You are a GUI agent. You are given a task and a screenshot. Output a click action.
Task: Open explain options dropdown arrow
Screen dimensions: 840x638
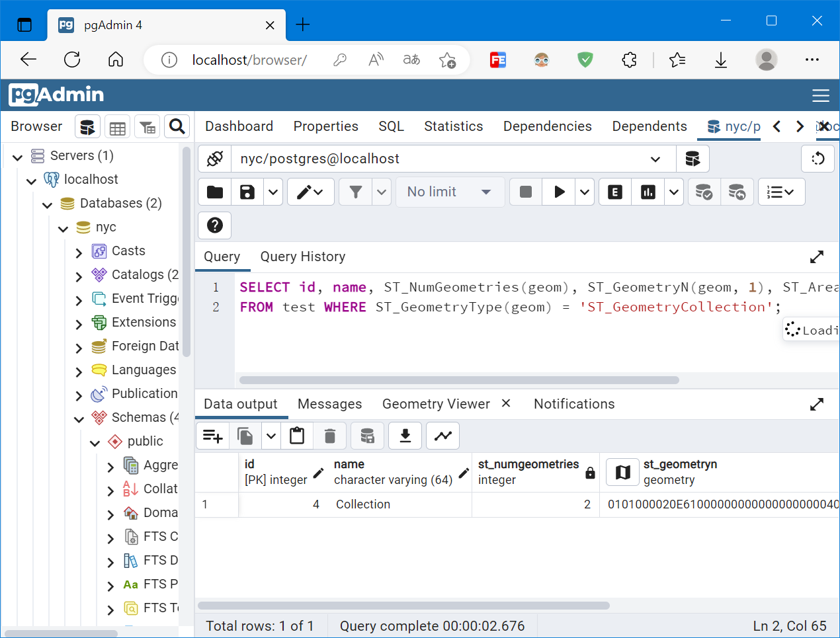pos(674,192)
